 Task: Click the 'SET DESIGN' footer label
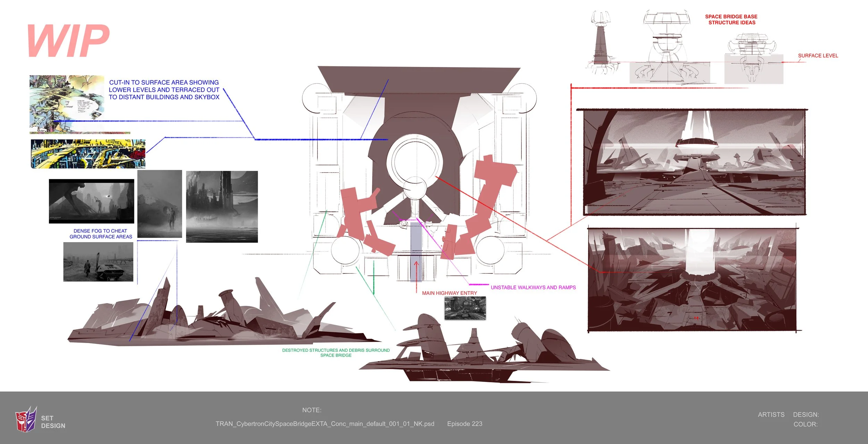(53, 422)
